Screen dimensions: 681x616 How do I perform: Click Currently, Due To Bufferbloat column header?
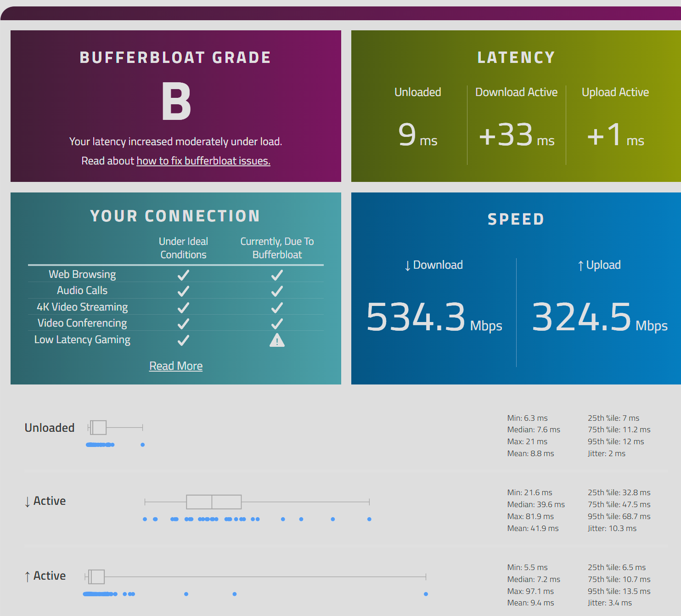pos(277,248)
